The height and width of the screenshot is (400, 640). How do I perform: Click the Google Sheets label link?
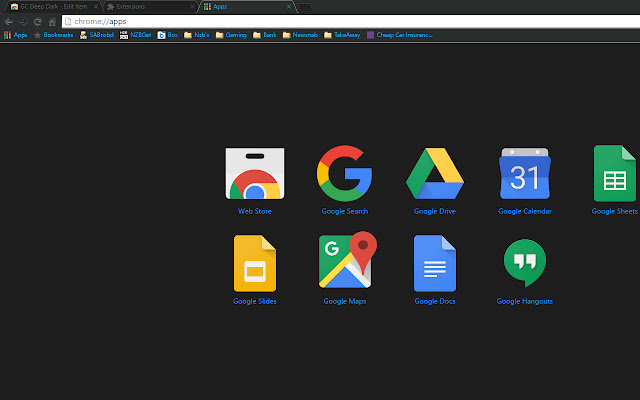[x=615, y=211]
